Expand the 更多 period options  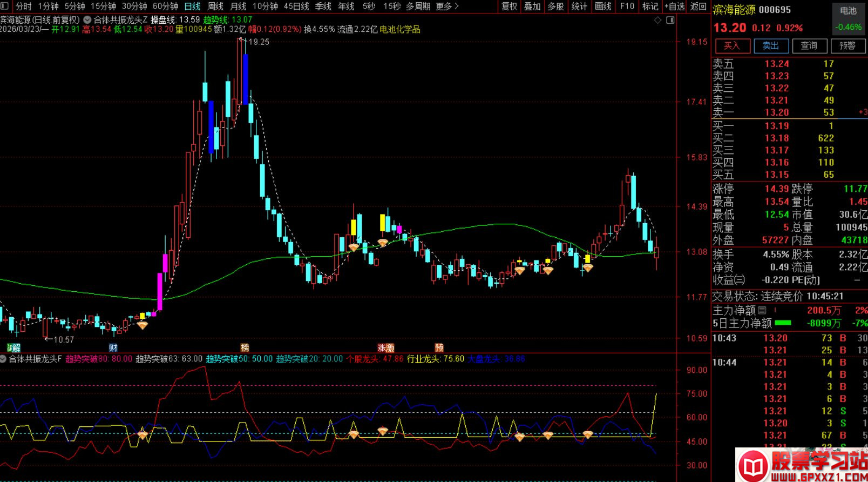click(x=447, y=6)
